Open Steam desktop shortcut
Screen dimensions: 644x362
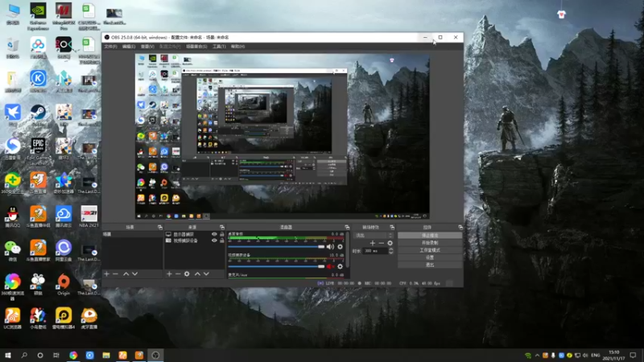coord(38,114)
